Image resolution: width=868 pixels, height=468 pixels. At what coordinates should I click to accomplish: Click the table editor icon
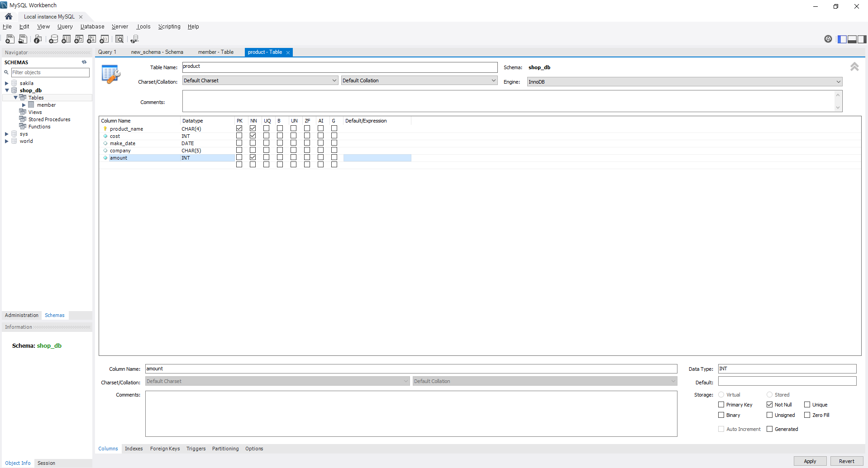(x=111, y=74)
